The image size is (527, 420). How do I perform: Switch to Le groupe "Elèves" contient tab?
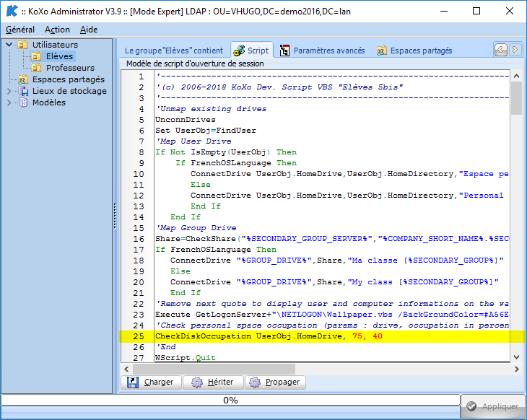pos(174,51)
